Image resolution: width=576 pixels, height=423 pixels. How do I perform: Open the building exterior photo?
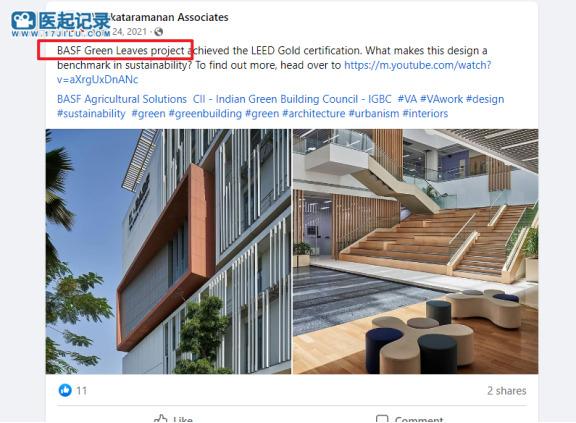[168, 251]
